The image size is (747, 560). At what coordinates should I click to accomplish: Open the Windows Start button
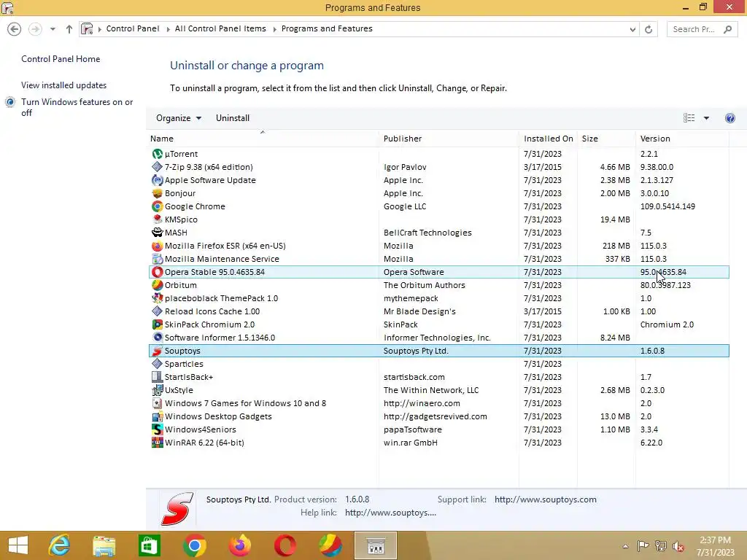point(18,545)
